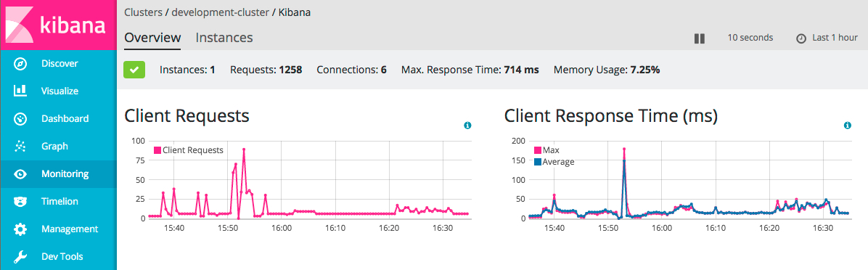Toggle Max series legend swatch

537,150
